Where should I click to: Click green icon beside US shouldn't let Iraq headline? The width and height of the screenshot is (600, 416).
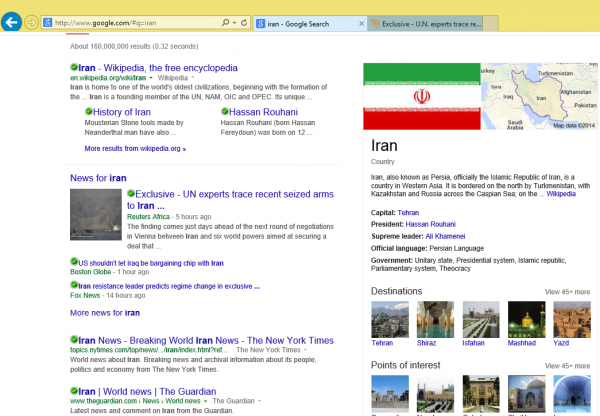coord(74,262)
